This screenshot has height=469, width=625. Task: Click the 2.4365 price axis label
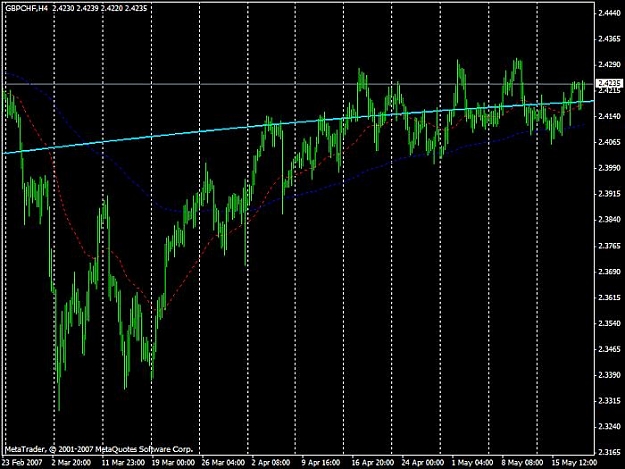(609, 39)
